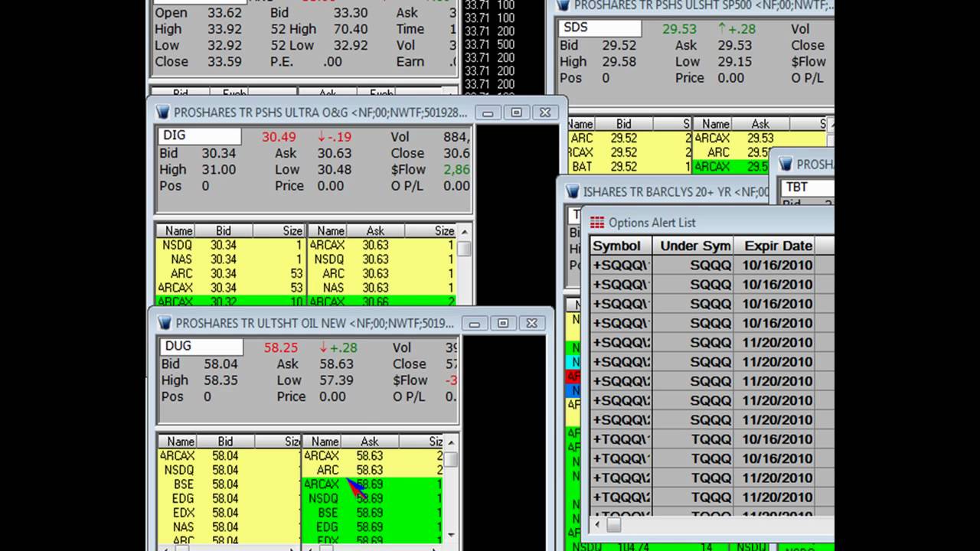Click the ISHARES TR BARCLYS window icon
The image size is (980, 551).
573,191
